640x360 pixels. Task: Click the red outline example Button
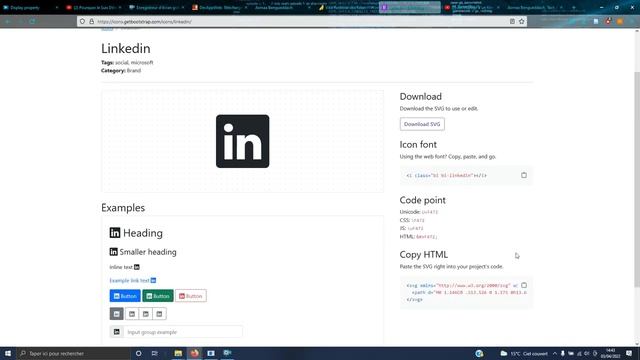coord(191,296)
